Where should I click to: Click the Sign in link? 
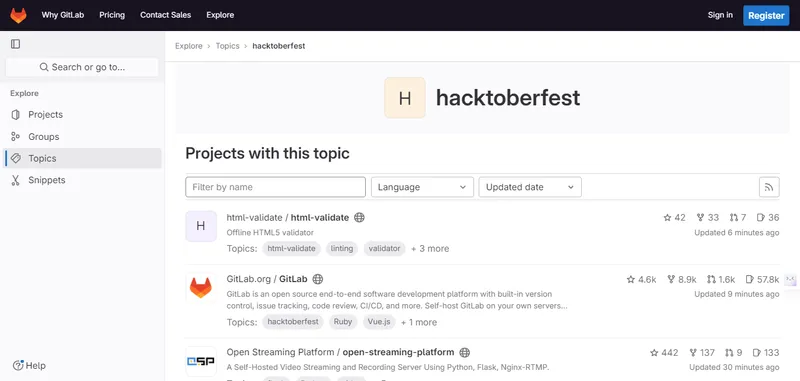[720, 15]
